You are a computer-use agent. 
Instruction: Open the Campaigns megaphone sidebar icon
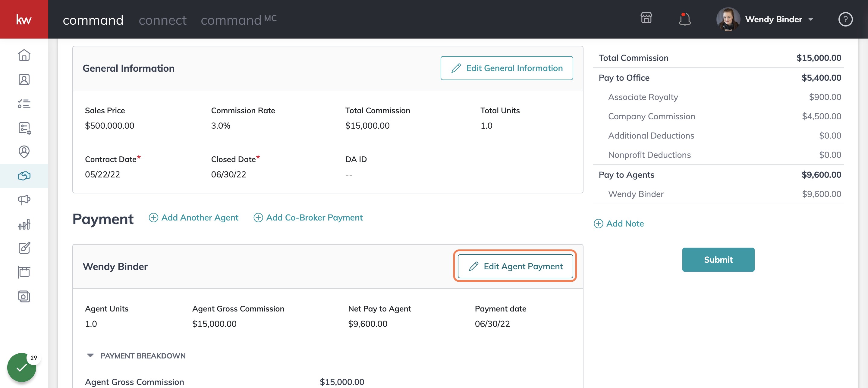point(24,200)
